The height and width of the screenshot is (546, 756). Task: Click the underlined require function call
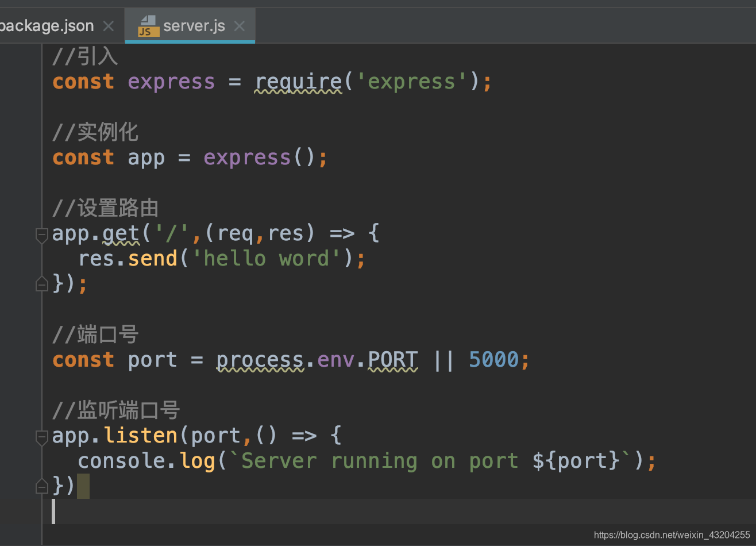pyautogui.click(x=298, y=82)
